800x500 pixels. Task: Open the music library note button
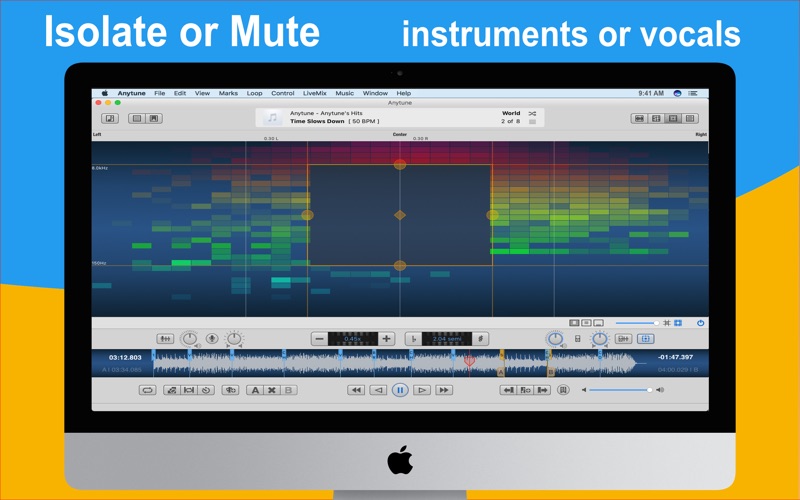point(110,118)
